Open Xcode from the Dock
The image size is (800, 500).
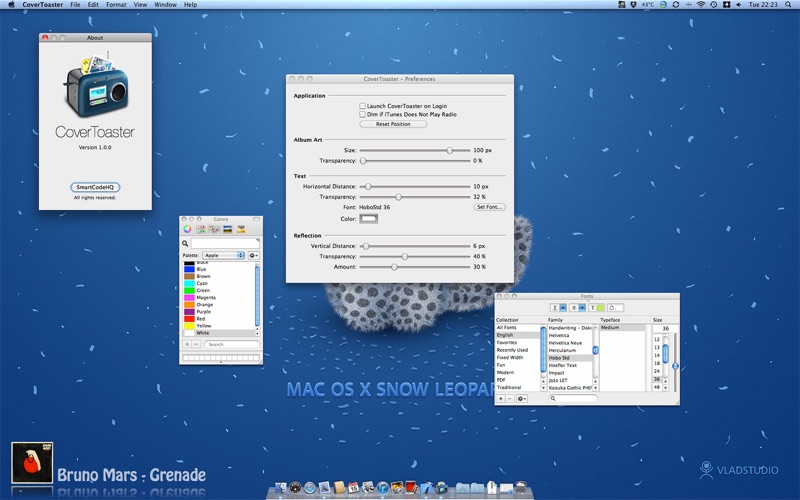pos(426,488)
